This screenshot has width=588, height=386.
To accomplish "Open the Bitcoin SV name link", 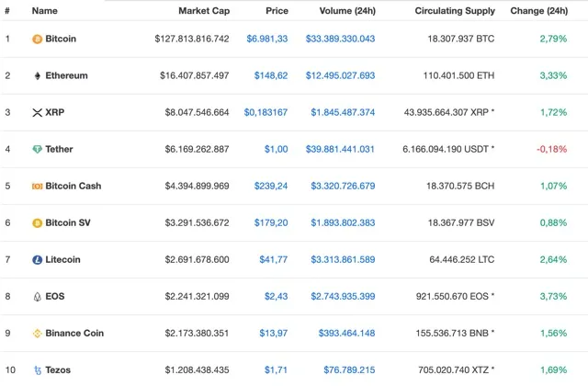I will [68, 222].
